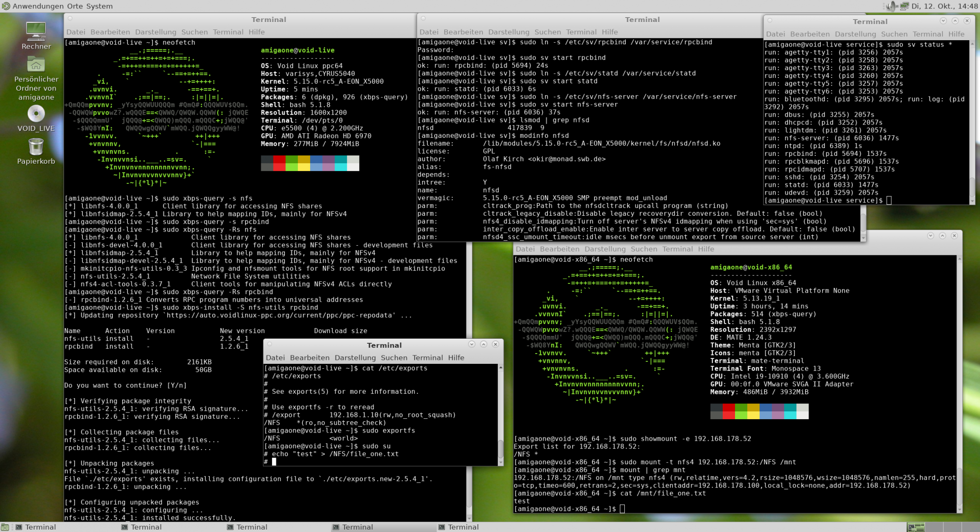Open Hilfe menu in the xbps-query terminal
Viewport: 980px width, 532px height.
[256, 32]
